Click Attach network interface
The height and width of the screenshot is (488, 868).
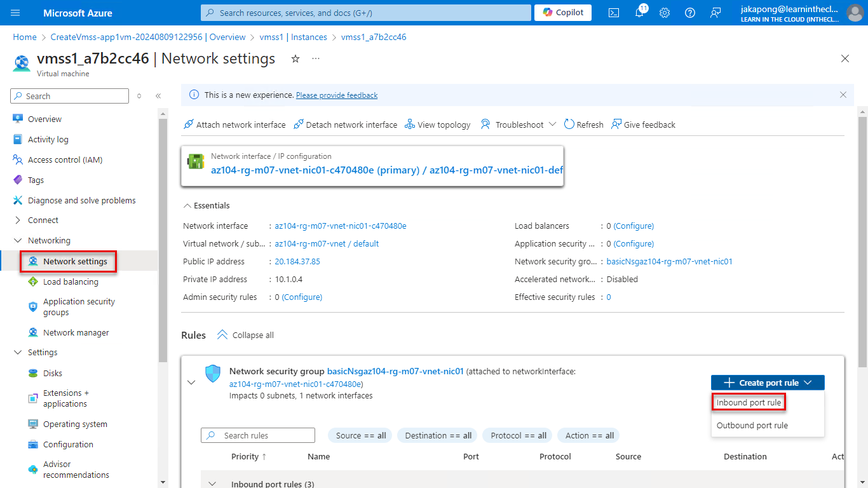pyautogui.click(x=234, y=125)
